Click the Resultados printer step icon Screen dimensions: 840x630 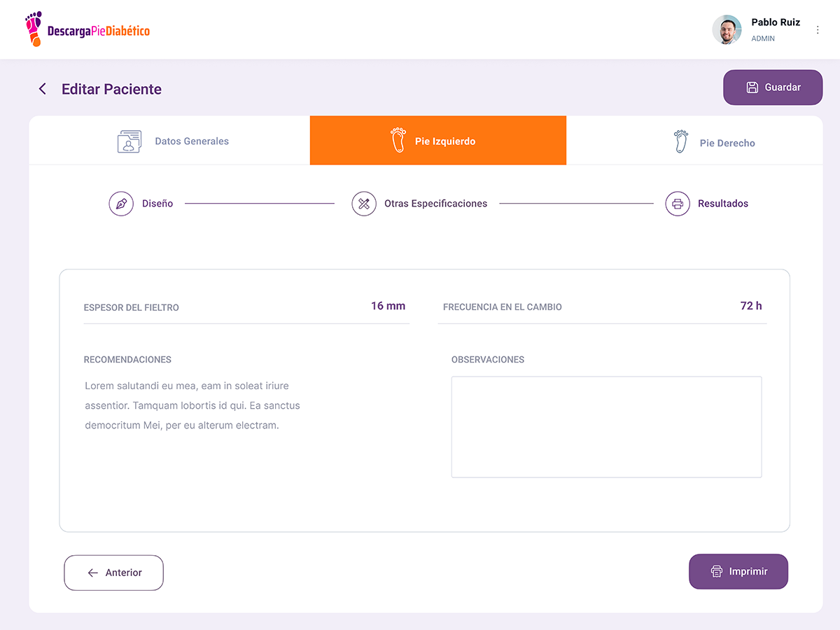[x=678, y=204]
